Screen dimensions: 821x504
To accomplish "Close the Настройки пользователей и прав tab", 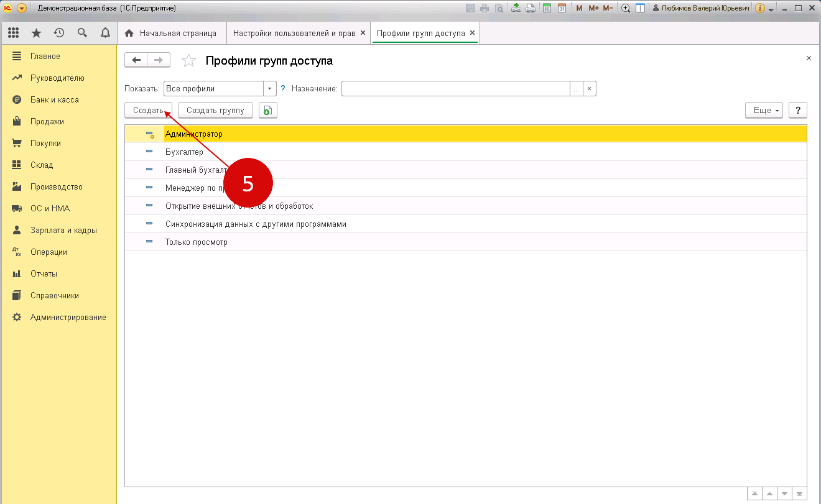I will 363,33.
